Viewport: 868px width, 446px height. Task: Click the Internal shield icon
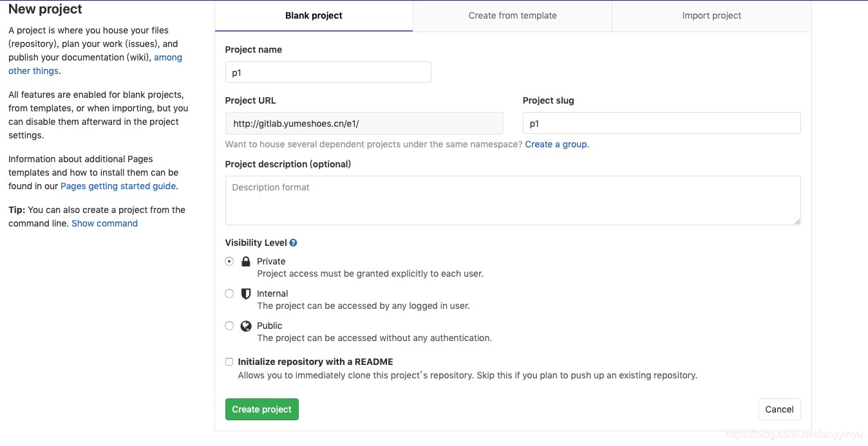tap(245, 294)
